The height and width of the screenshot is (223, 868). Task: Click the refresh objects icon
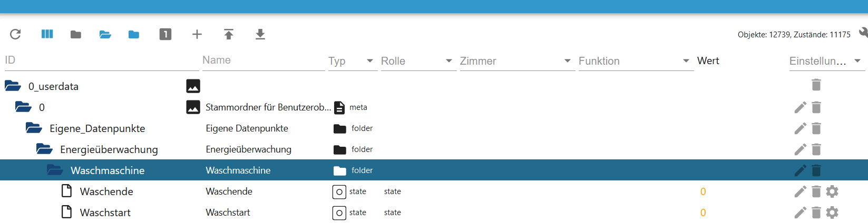tap(15, 34)
